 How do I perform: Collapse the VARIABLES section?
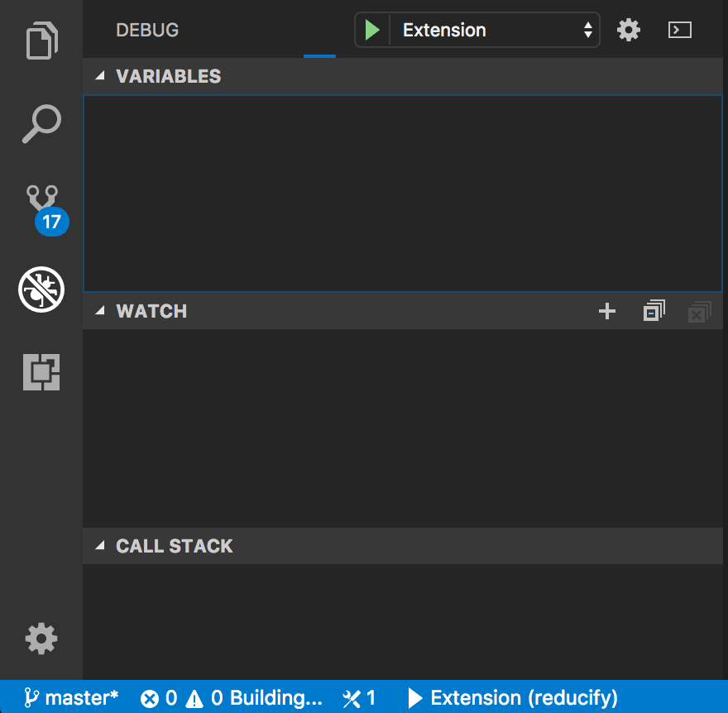pyautogui.click(x=99, y=75)
